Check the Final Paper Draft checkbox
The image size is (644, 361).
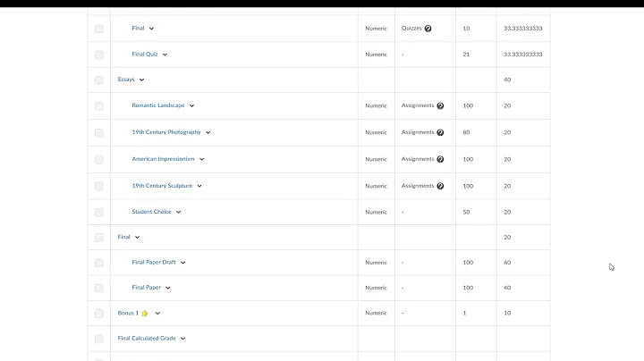coord(99,263)
